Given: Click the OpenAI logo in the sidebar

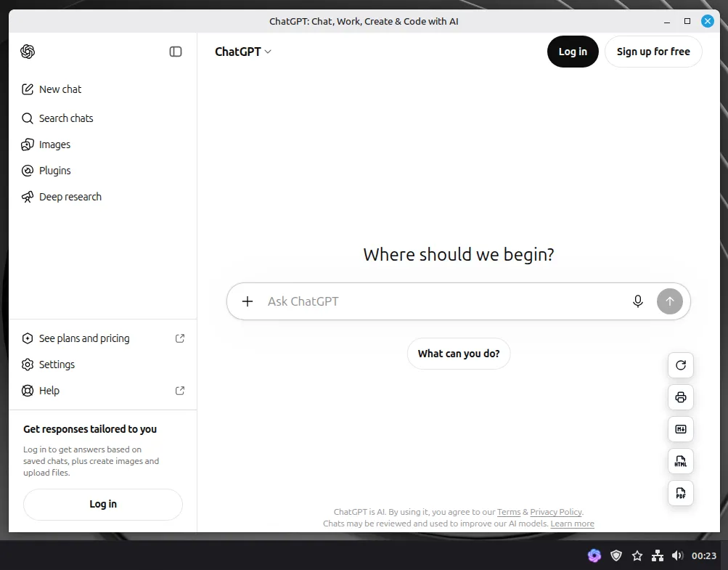Looking at the screenshot, I should click(x=28, y=52).
